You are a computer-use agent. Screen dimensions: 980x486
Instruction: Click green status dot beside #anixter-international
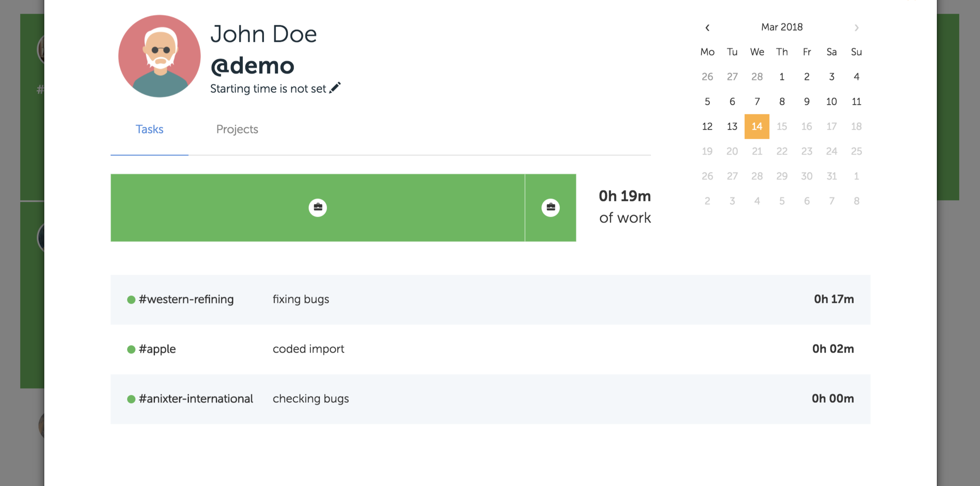(131, 399)
